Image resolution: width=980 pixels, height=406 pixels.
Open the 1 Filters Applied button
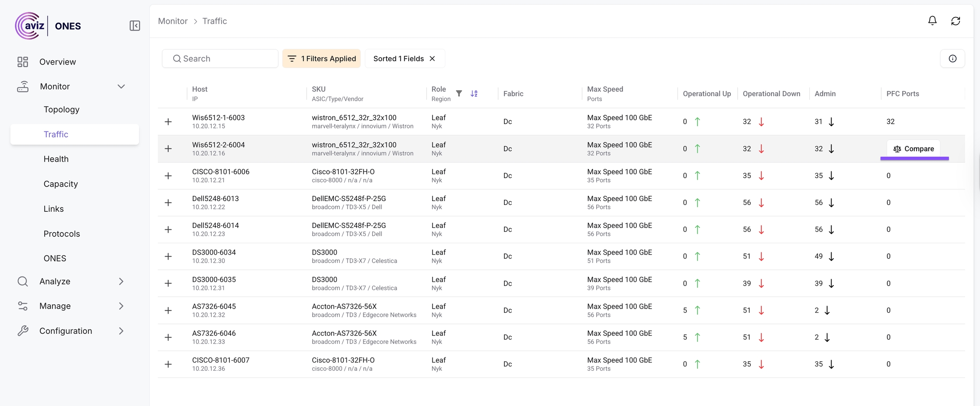click(x=322, y=59)
